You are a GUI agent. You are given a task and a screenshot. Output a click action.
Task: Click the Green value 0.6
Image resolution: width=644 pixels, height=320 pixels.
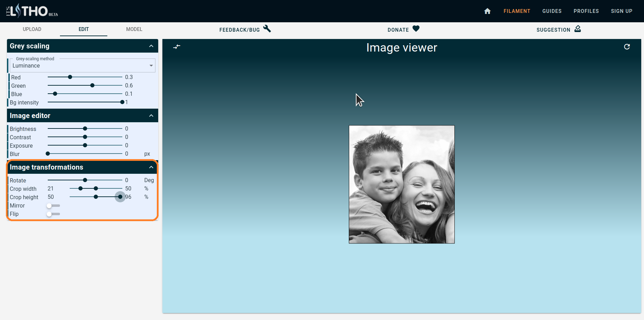[129, 85]
